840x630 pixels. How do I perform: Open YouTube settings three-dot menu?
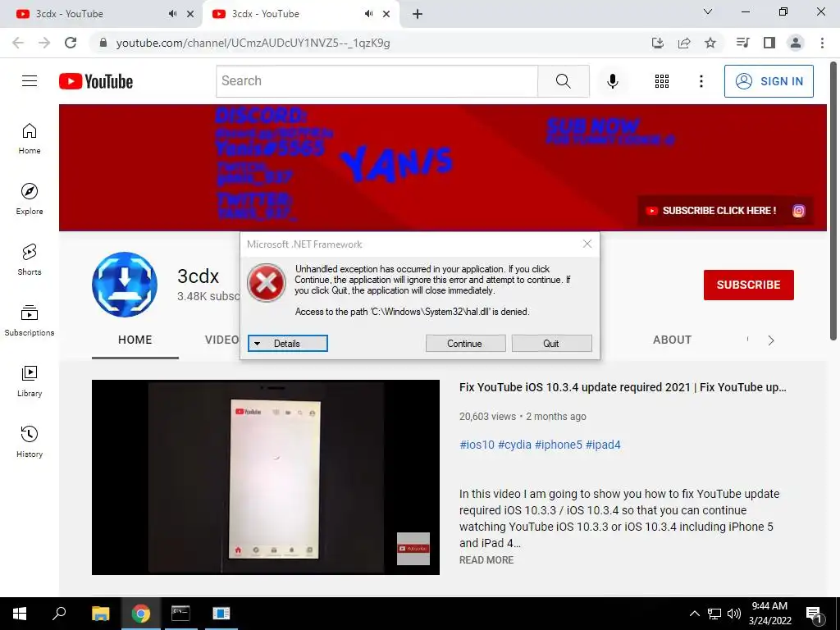point(701,81)
